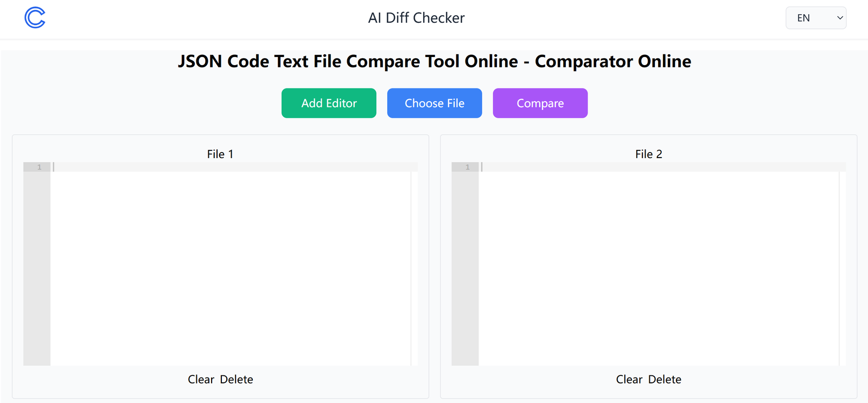868x403 pixels.
Task: Select the File 2 title label
Action: click(x=648, y=154)
